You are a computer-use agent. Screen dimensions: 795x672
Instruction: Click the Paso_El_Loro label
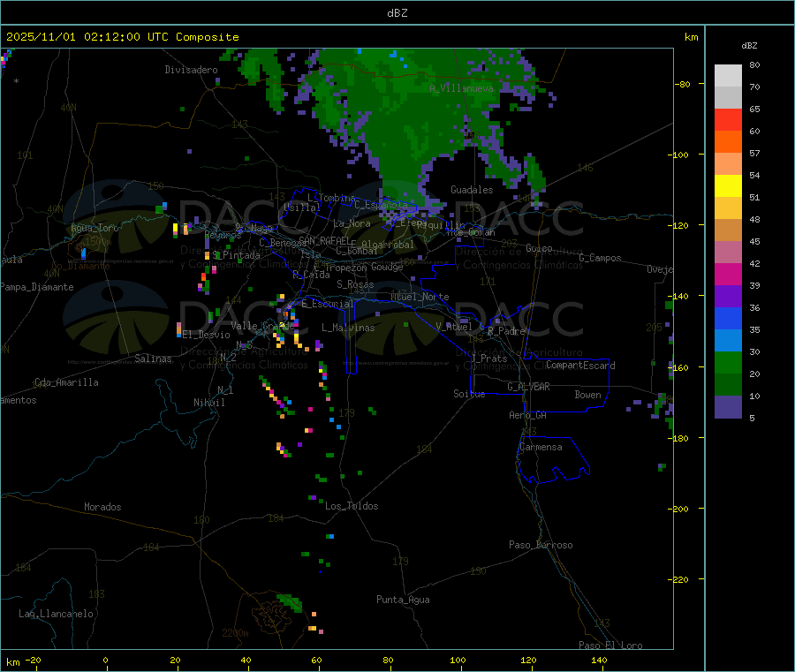click(610, 646)
